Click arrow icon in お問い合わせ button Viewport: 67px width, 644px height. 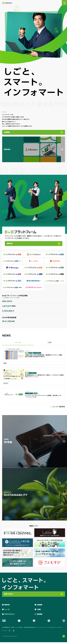pos(62,594)
